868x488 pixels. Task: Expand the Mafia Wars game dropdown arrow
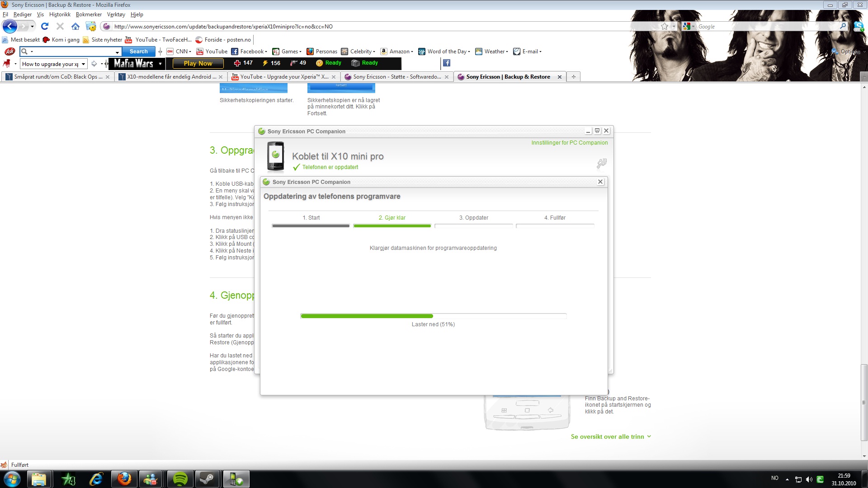click(160, 64)
